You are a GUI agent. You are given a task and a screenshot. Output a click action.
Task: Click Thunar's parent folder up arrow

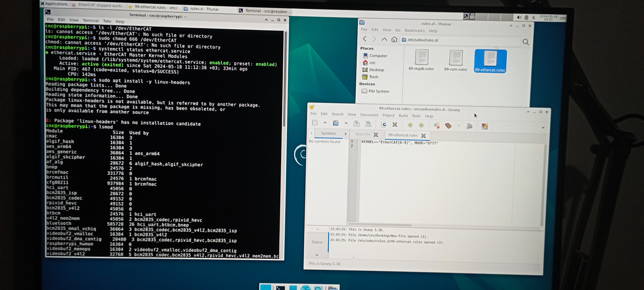tap(384, 39)
